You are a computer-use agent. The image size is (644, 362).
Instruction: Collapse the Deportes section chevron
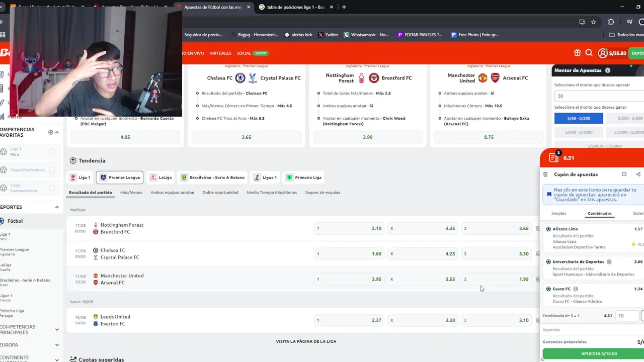click(57, 207)
